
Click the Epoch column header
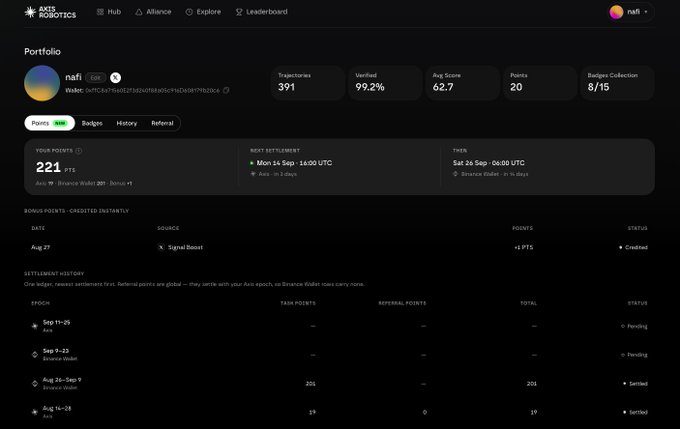40,303
